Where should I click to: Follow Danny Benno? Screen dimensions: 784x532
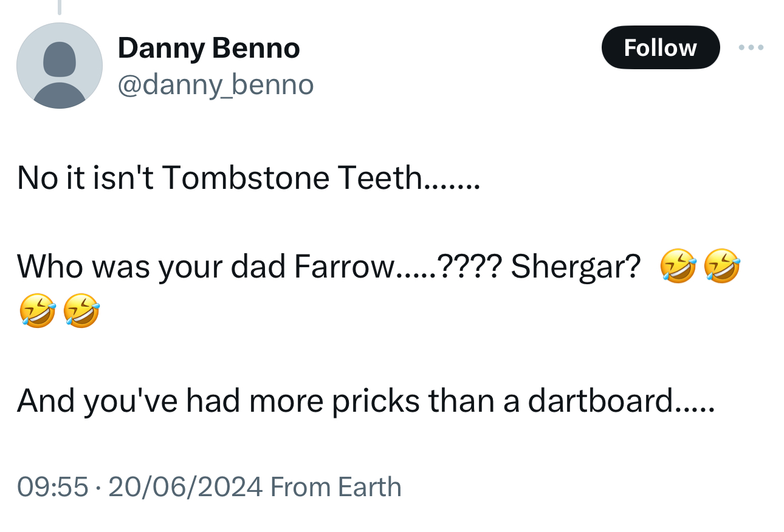(x=660, y=47)
